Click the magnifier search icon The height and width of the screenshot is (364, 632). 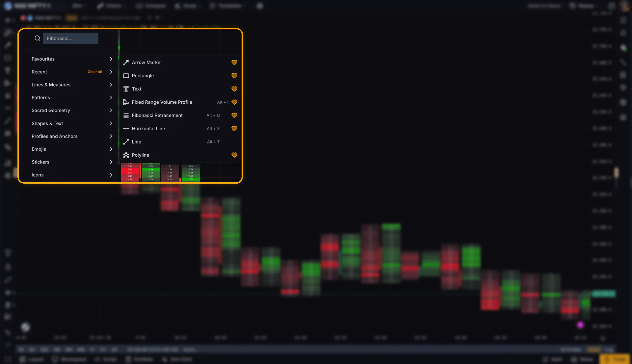pyautogui.click(x=38, y=39)
